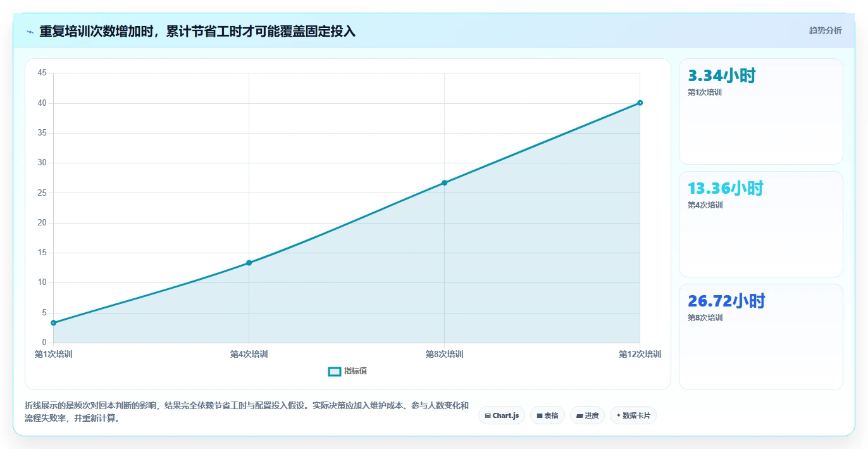The image size is (868, 449).
Task: Select the 第12次培训 data point on line
Action: point(640,103)
